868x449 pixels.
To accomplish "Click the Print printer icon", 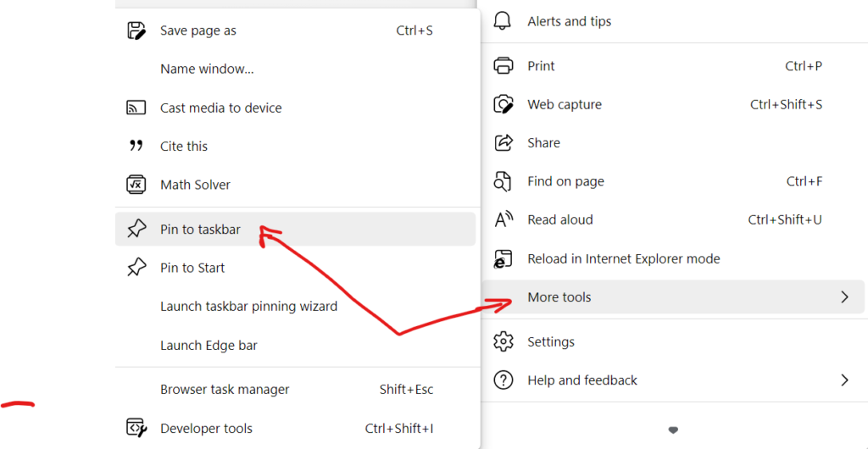I will pos(503,66).
